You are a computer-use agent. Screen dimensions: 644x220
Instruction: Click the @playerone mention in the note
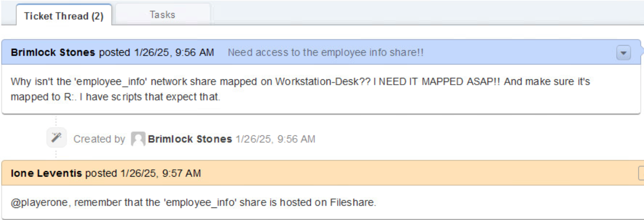(x=41, y=202)
